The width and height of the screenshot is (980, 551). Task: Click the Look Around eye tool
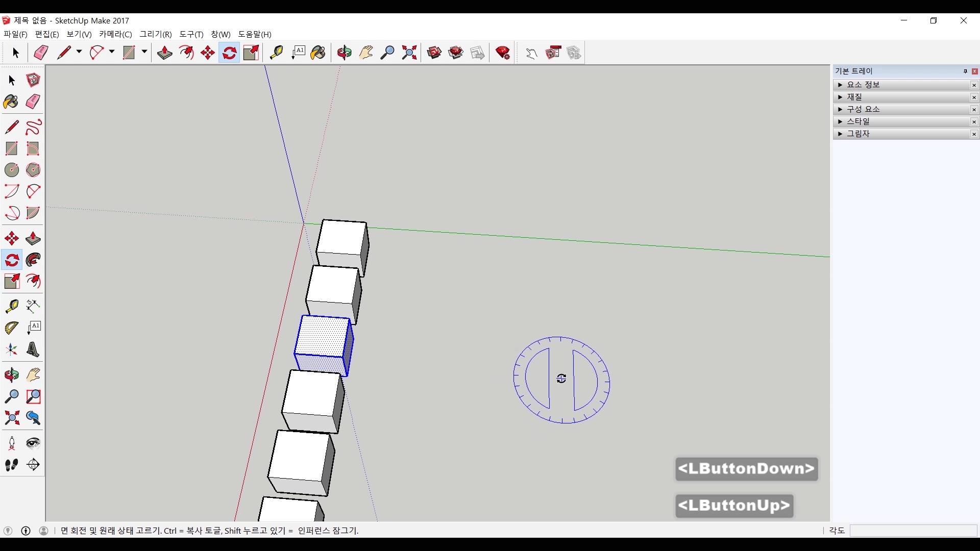coord(33,443)
